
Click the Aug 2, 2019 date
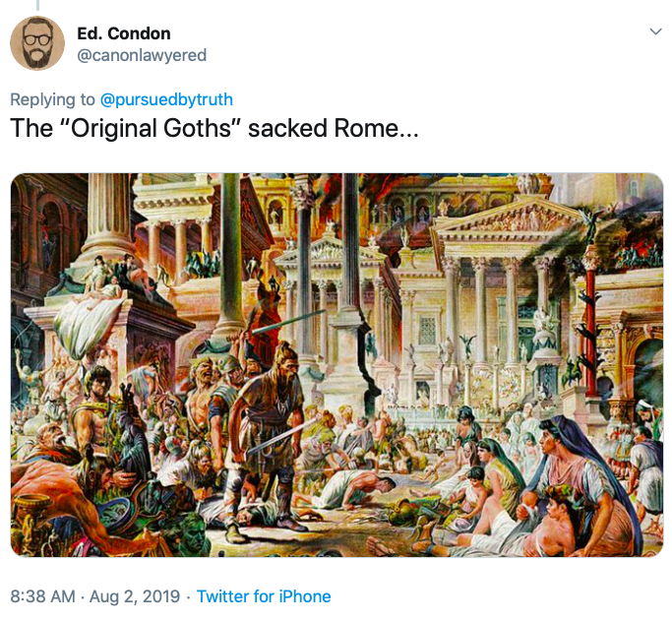[133, 596]
